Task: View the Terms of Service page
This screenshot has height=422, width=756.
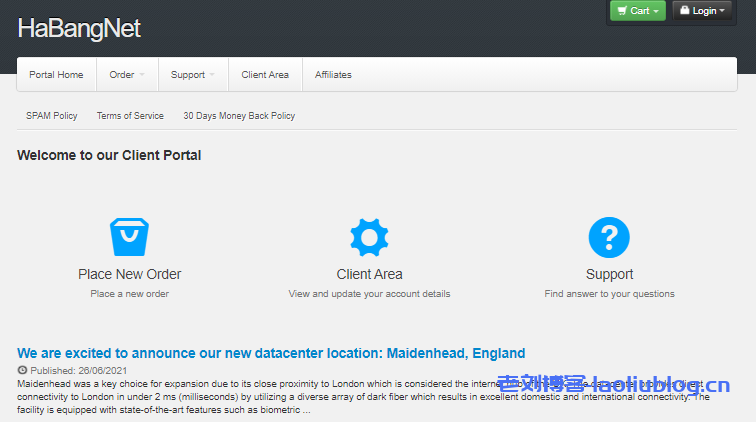Action: [x=130, y=116]
